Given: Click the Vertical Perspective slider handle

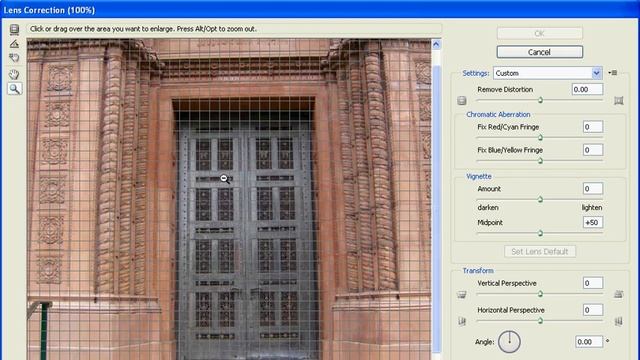Looking at the screenshot, I should [540, 293].
